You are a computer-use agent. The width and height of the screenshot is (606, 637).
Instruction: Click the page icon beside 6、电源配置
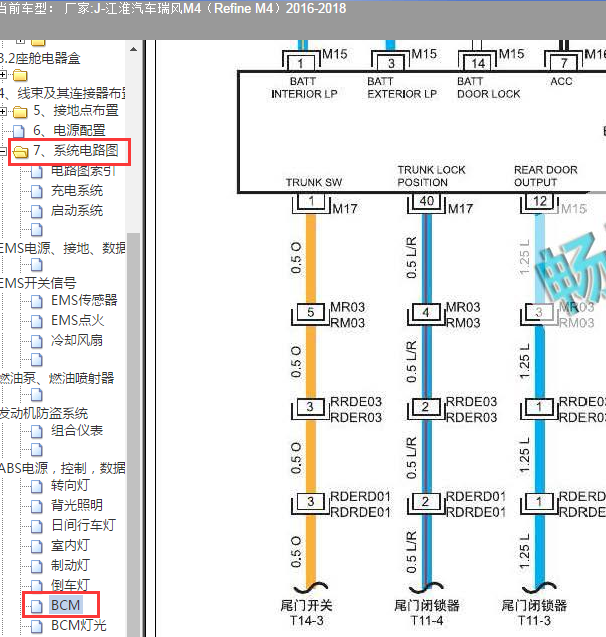(19, 131)
